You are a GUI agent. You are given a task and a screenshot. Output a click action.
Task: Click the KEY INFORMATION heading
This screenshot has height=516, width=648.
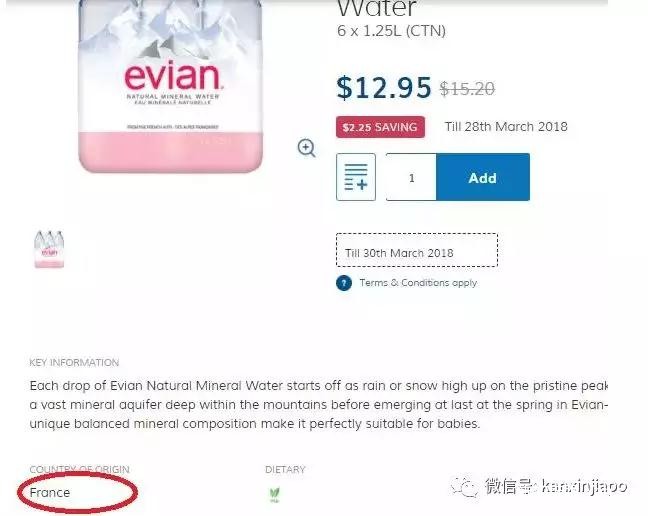74,362
